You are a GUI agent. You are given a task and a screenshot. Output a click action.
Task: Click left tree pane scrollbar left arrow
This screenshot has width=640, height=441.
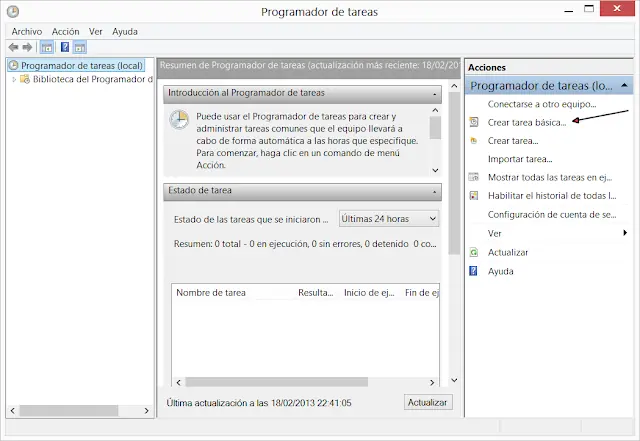pos(13,410)
